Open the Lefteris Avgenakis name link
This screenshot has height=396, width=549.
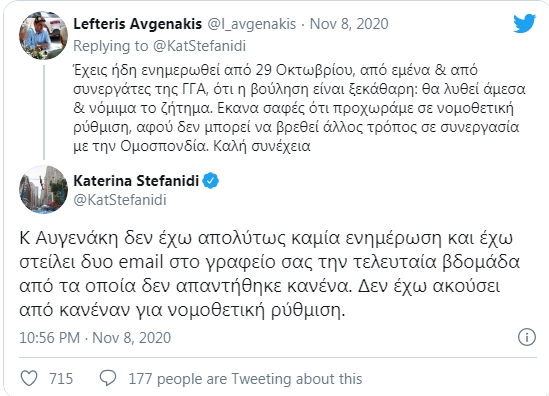[x=138, y=24]
